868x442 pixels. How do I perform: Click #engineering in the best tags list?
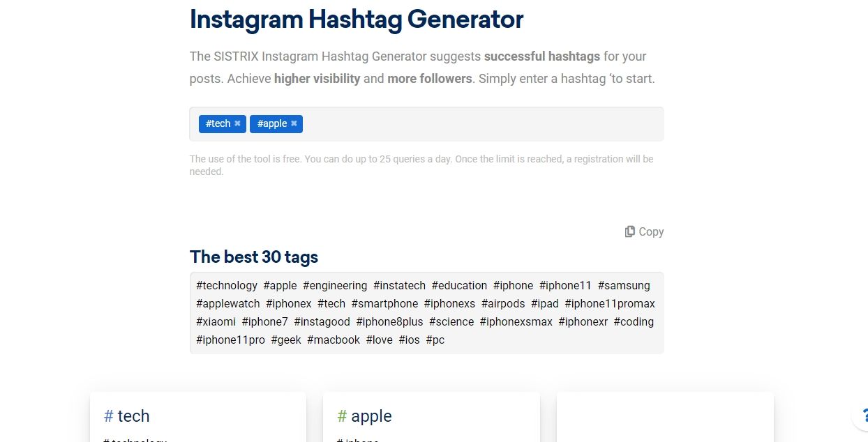[x=335, y=285]
